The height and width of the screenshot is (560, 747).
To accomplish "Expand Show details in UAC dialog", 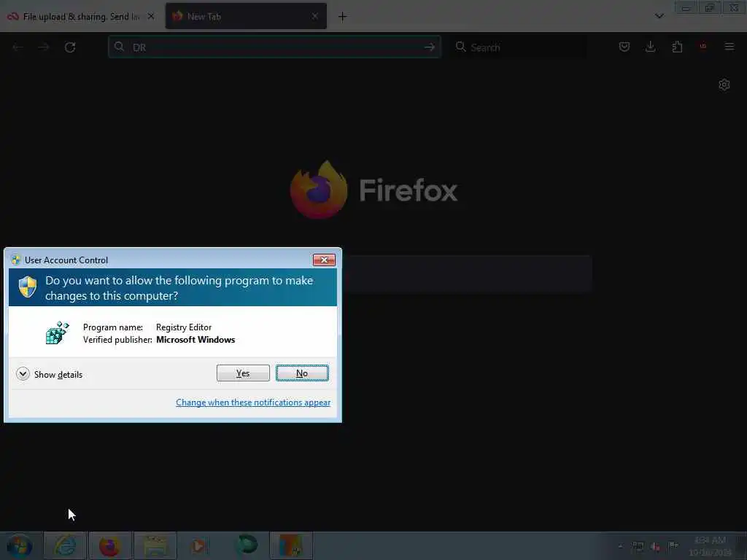I will click(x=49, y=374).
